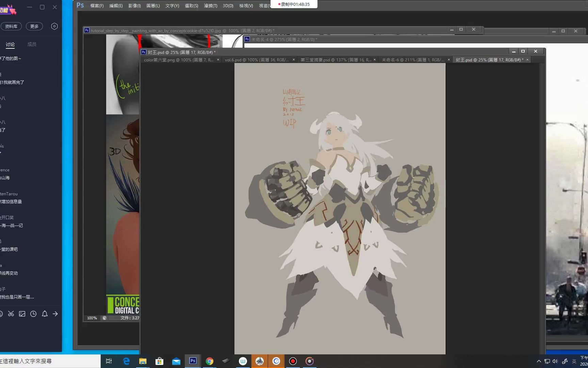
Task: Minimize the tutorial jpg document window
Action: pyautogui.click(x=452, y=30)
